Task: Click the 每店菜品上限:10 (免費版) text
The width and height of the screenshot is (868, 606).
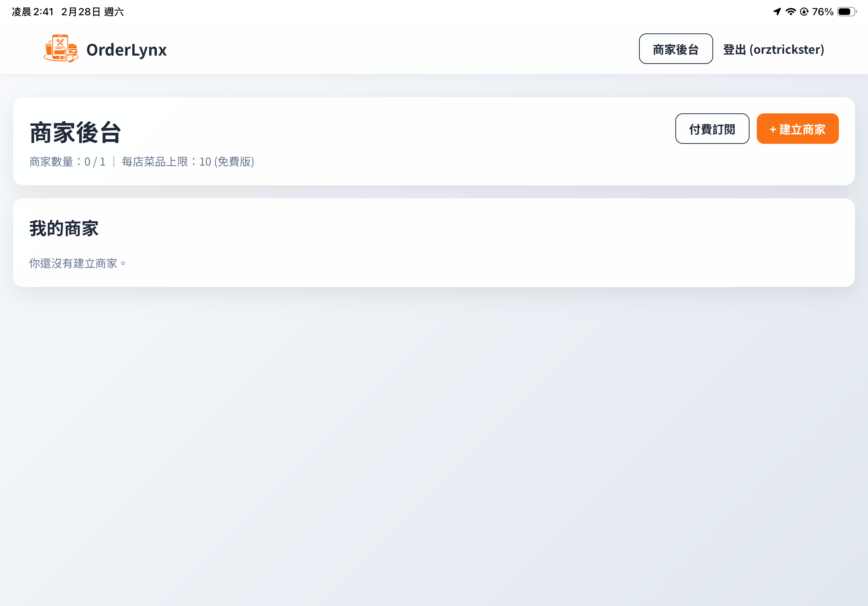Action: [x=188, y=162]
